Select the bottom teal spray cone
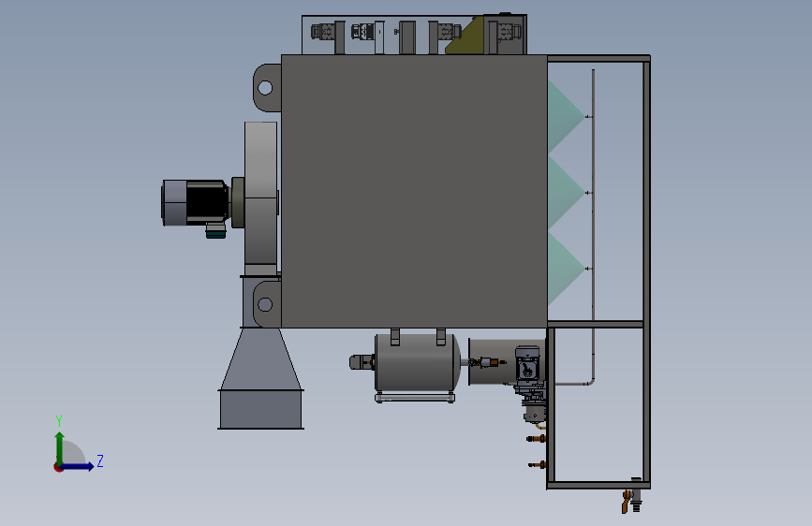The width and height of the screenshot is (812, 526). coord(564,269)
